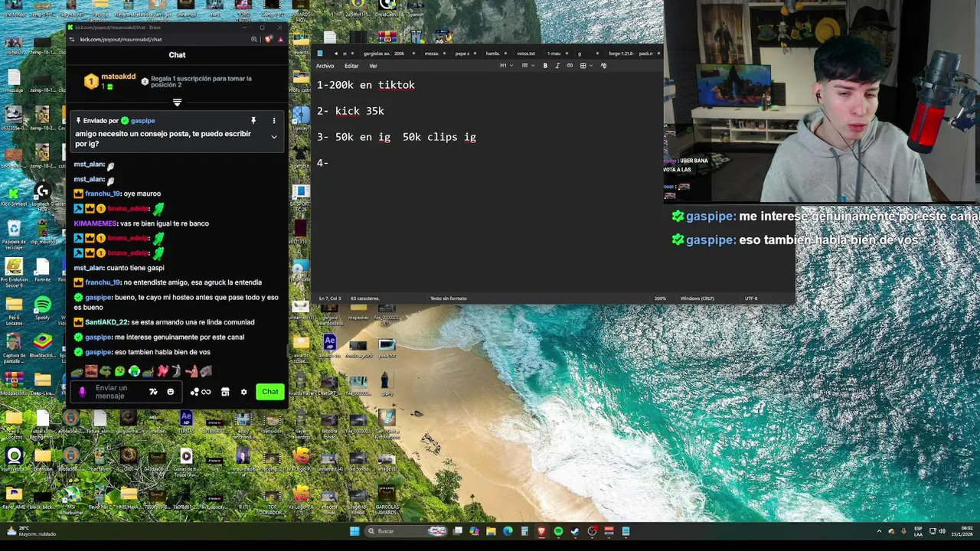Open the 7TV emote picker
The image size is (980, 551).
coord(153,392)
